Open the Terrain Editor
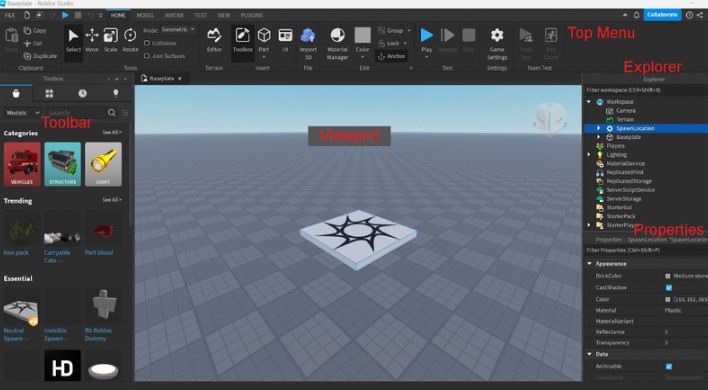The width and height of the screenshot is (708, 390). point(214,41)
